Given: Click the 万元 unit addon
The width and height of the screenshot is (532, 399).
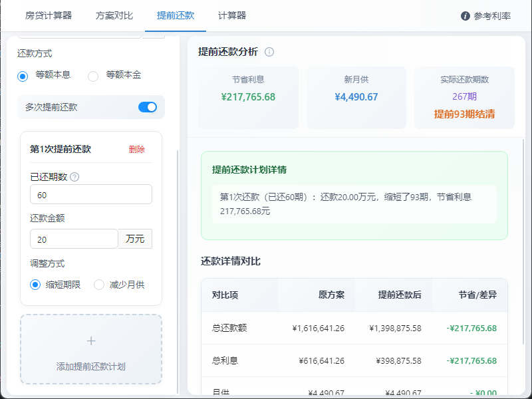Looking at the screenshot, I should click(135, 239).
